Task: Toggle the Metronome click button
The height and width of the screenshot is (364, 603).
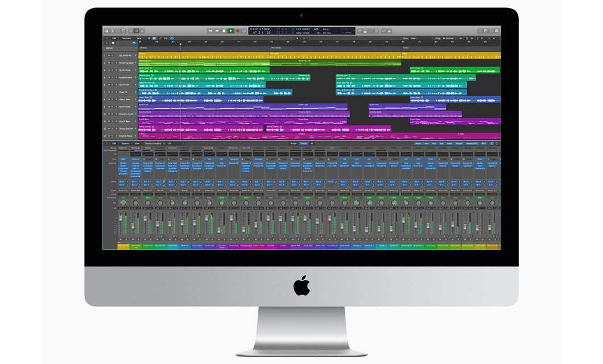Action: coord(389,31)
